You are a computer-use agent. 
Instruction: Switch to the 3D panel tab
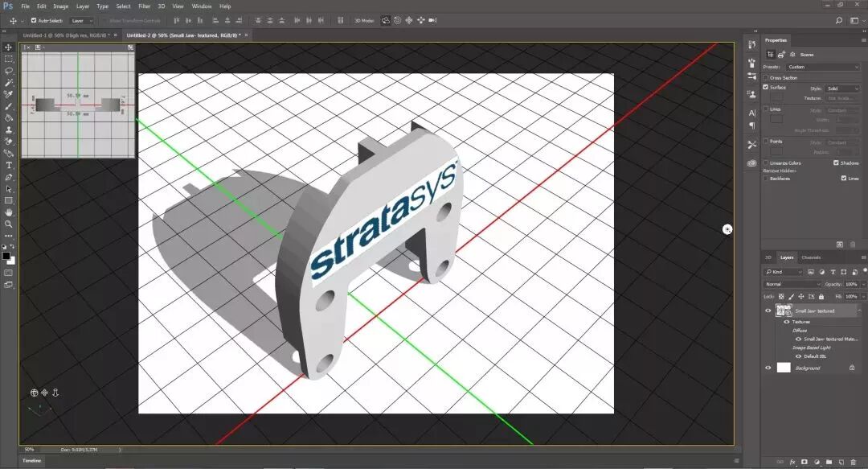768,257
